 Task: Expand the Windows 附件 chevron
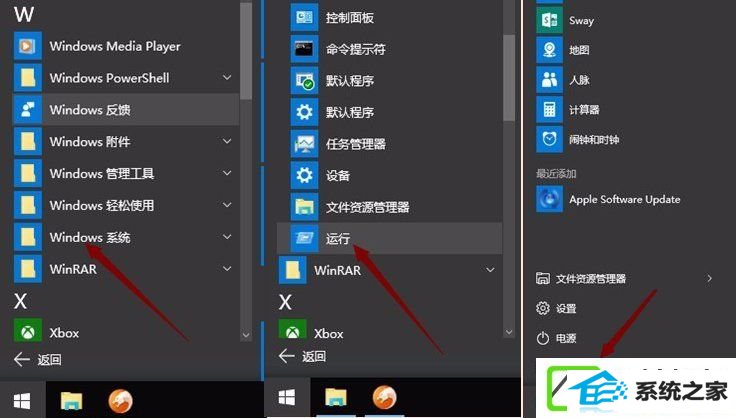click(227, 141)
